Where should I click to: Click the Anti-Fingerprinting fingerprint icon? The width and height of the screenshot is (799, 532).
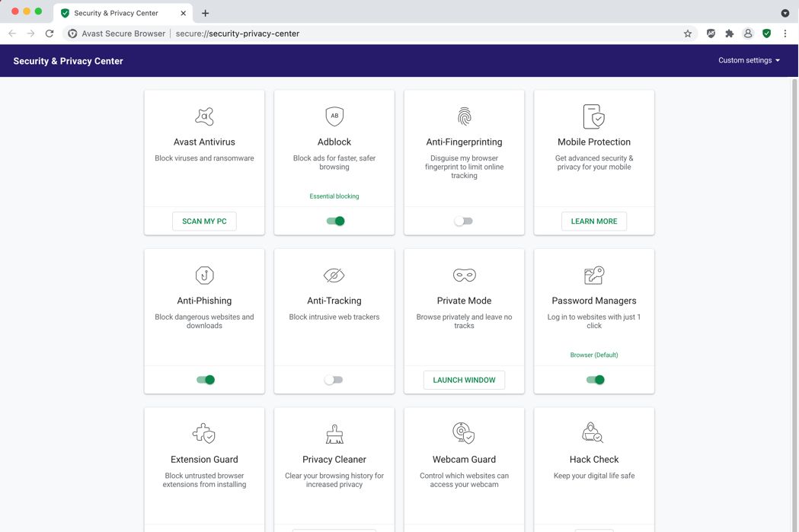[464, 116]
